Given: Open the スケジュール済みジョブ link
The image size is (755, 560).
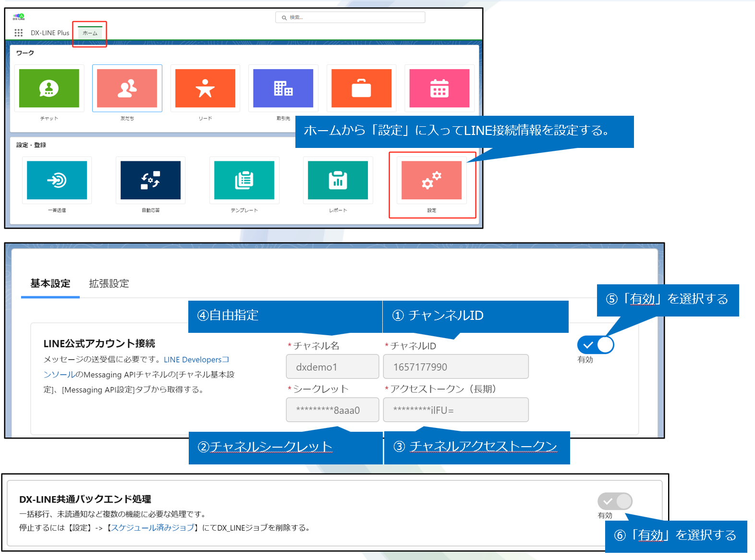Looking at the screenshot, I should (153, 527).
